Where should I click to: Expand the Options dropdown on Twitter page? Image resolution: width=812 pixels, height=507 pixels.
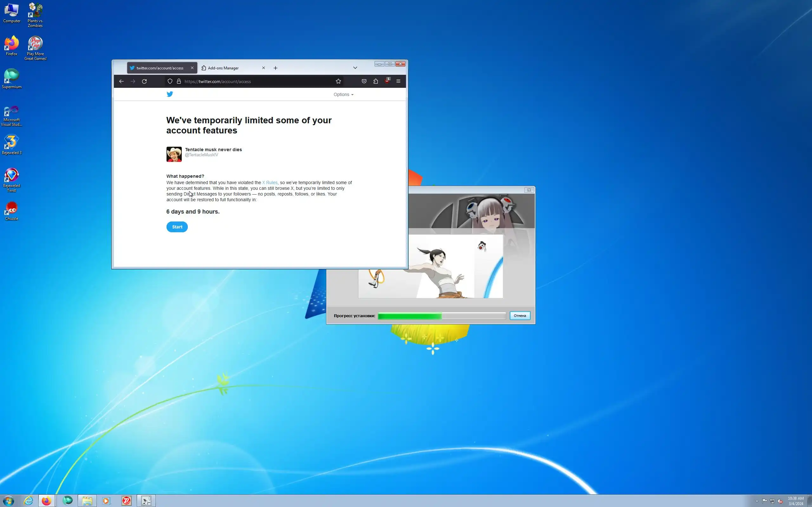coord(343,94)
